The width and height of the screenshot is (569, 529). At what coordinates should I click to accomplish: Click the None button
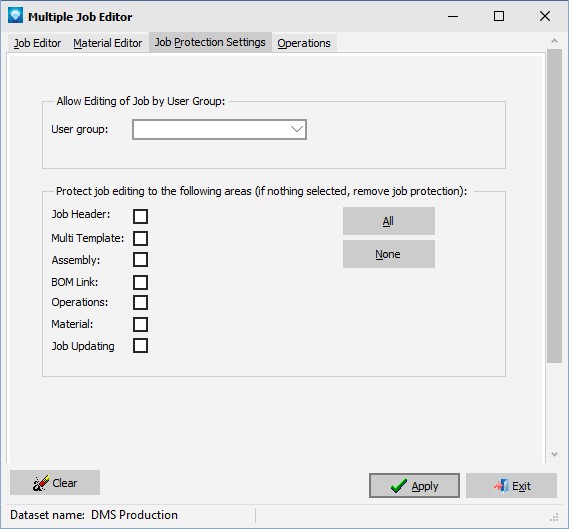(x=389, y=254)
